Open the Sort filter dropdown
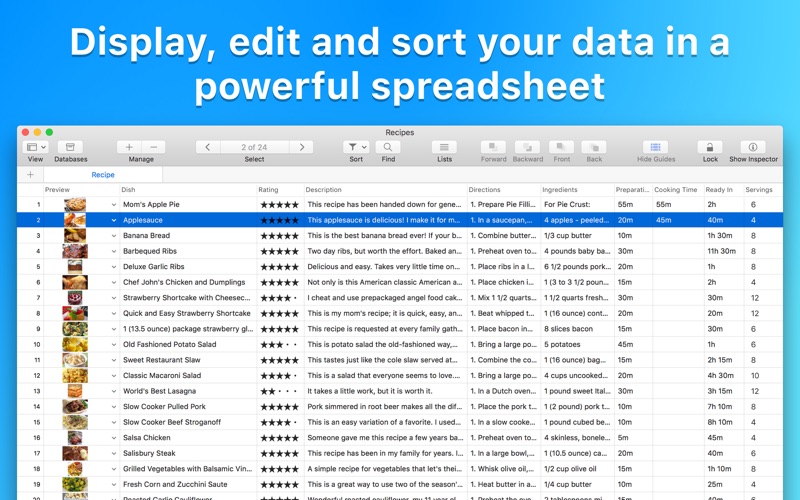 (356, 147)
